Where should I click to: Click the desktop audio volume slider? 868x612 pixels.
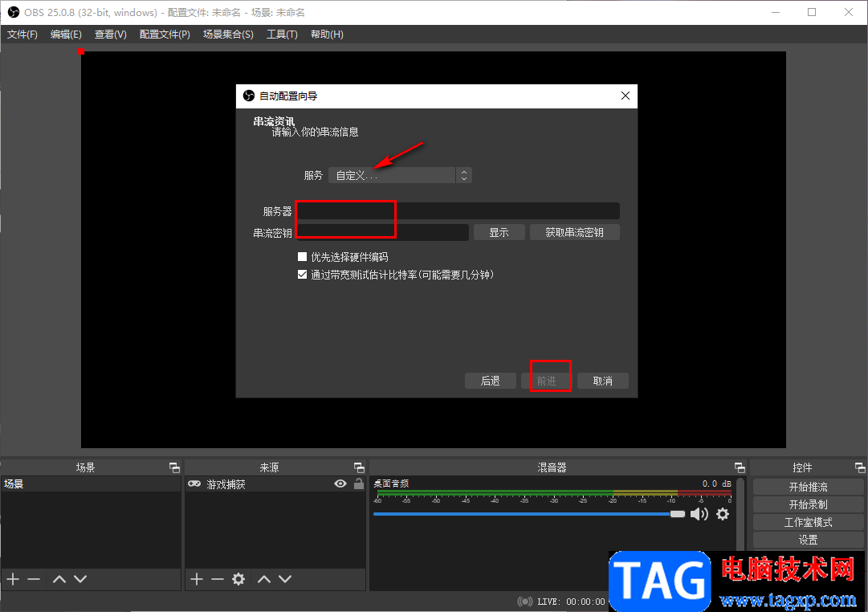coord(529,514)
